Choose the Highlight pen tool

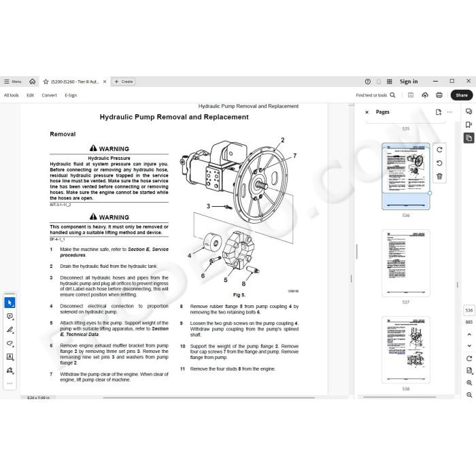pyautogui.click(x=10, y=330)
